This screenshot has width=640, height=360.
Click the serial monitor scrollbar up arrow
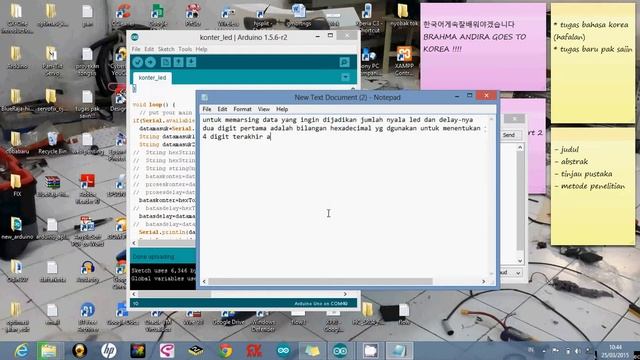point(520,147)
